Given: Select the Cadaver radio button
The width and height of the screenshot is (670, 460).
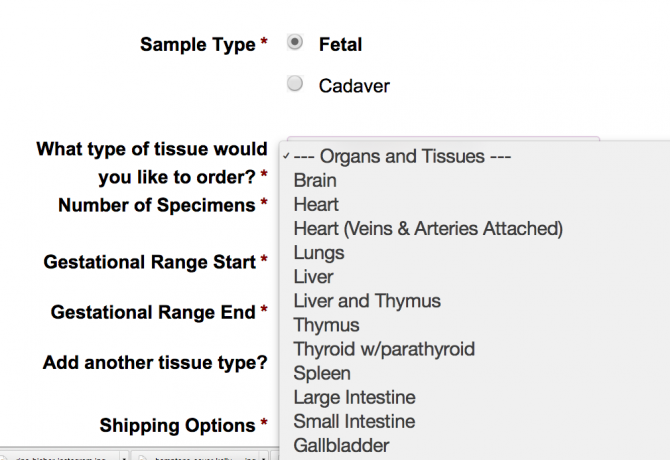Looking at the screenshot, I should coord(295,85).
